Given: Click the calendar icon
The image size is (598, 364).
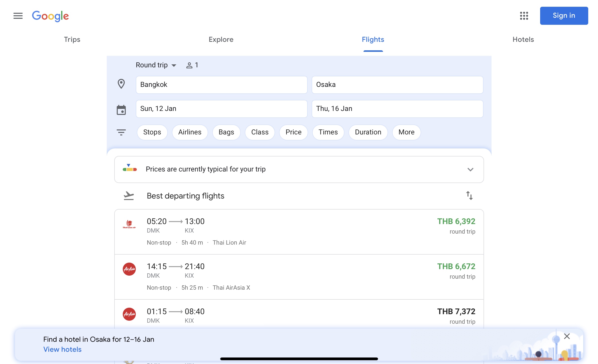Looking at the screenshot, I should (121, 110).
